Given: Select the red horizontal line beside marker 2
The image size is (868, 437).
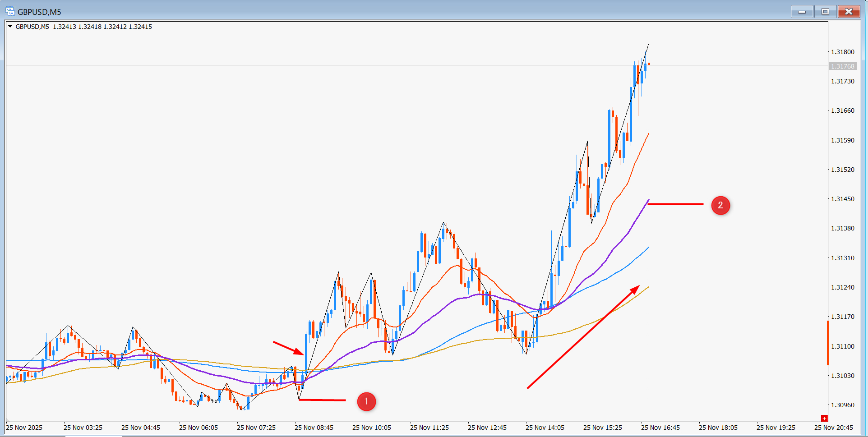Looking at the screenshot, I should pos(675,204).
